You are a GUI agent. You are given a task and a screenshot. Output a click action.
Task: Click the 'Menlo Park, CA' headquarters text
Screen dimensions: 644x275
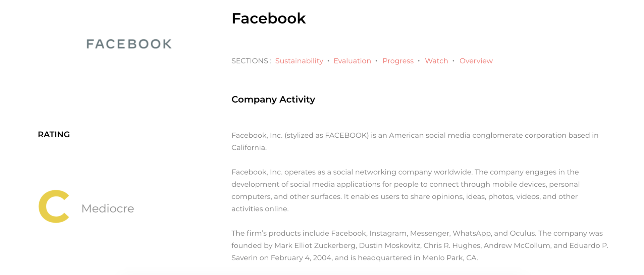click(x=450, y=258)
